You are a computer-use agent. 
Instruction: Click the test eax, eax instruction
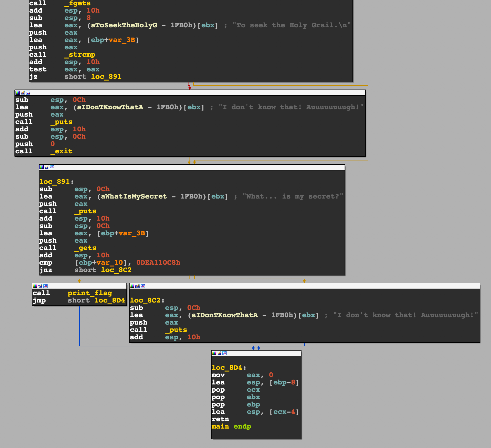(64, 69)
